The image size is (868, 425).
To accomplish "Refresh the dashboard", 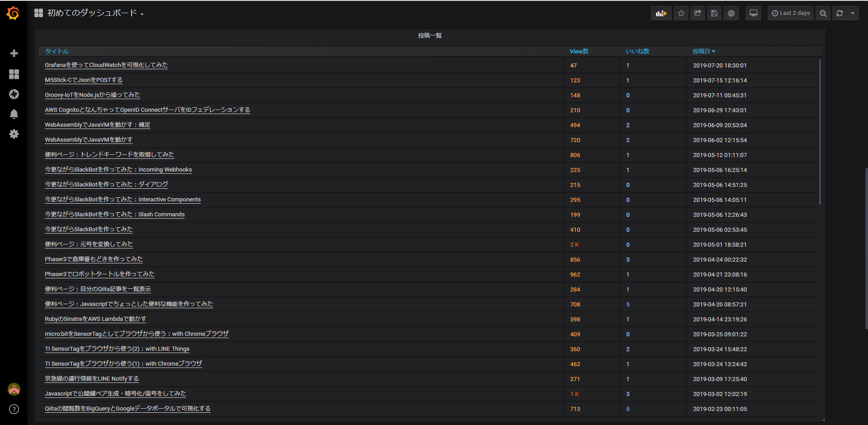I will tap(840, 13).
